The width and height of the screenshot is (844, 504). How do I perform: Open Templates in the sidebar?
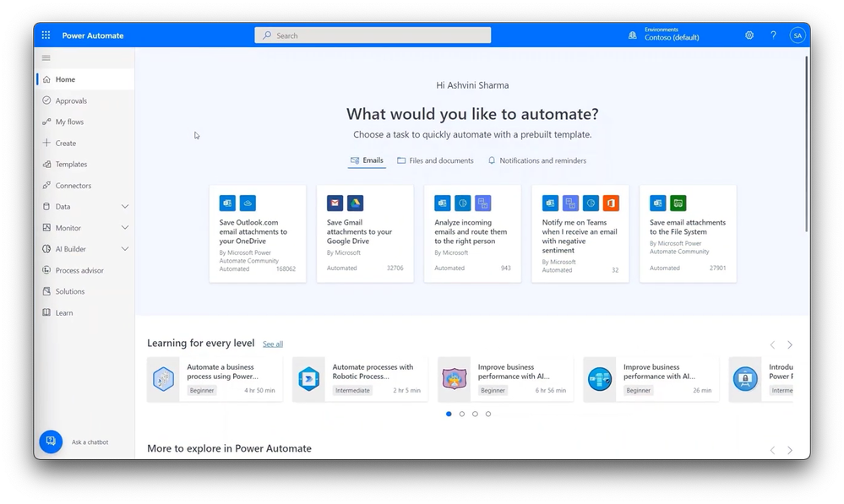click(85, 164)
